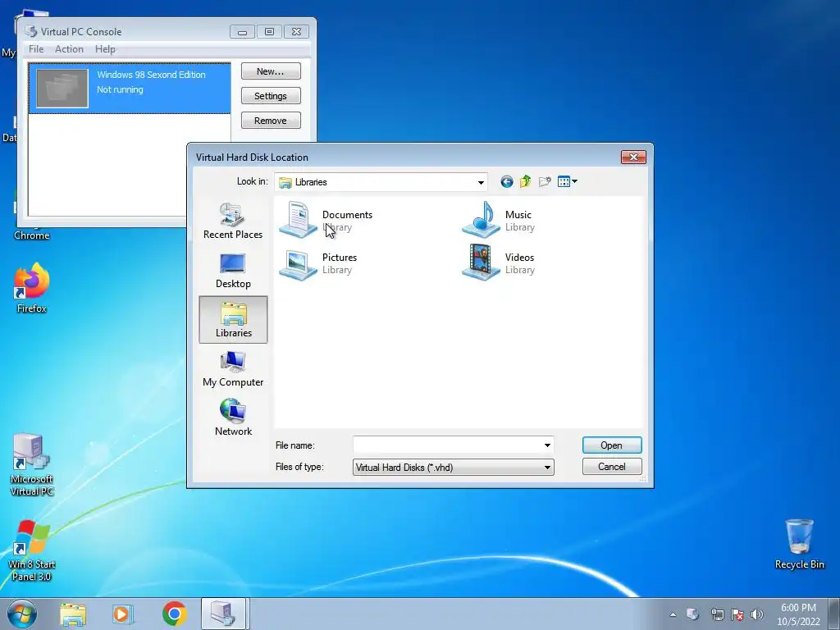Select the Win 8 Start Panel 3.0 shortcut
Viewport: 840px width, 630px height.
click(32, 550)
